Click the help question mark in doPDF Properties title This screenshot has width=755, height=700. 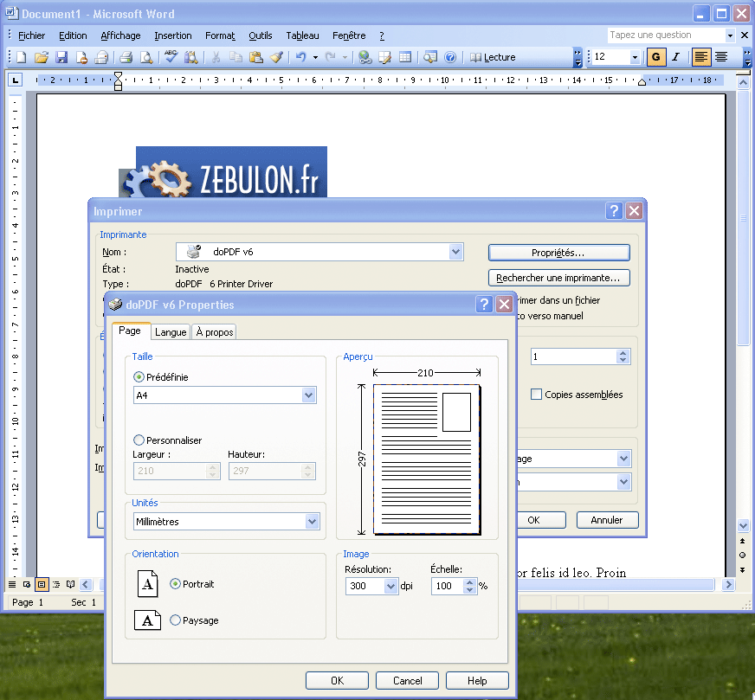tap(484, 304)
